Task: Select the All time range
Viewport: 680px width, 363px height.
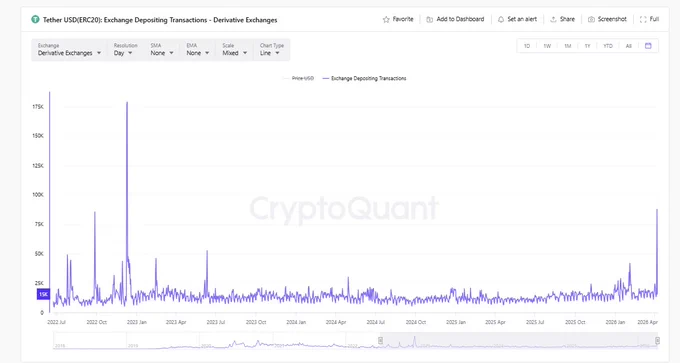Action: [629, 46]
